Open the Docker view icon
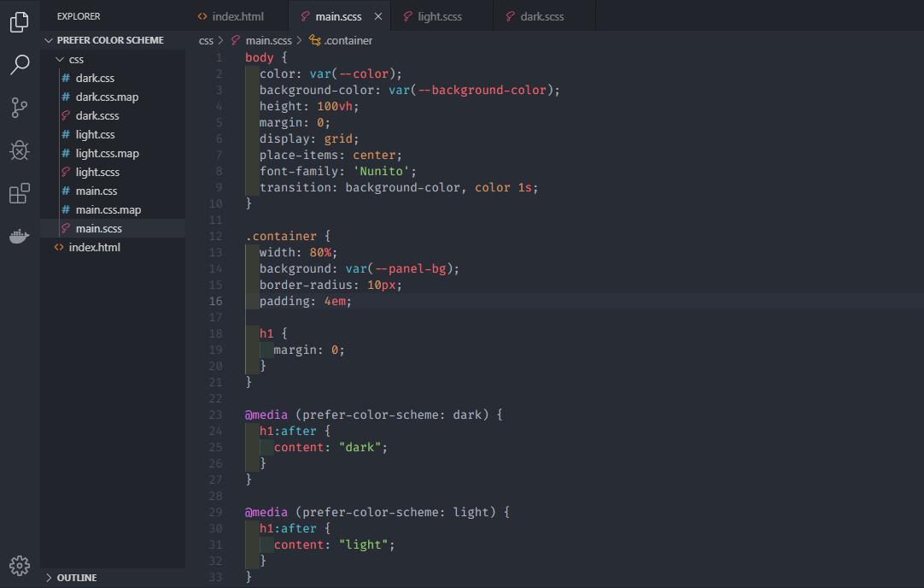 pos(20,236)
